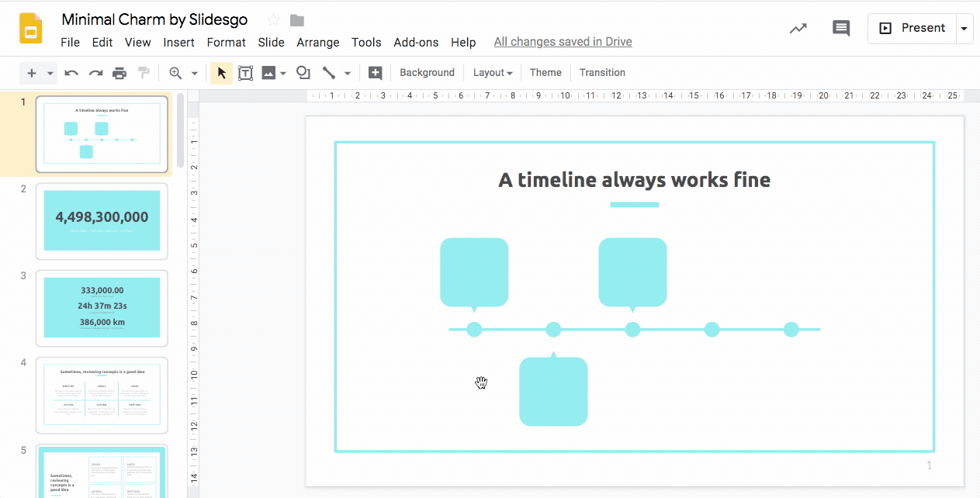Expand the image insert options arrow
This screenshot has width=980, height=498.
click(x=284, y=74)
